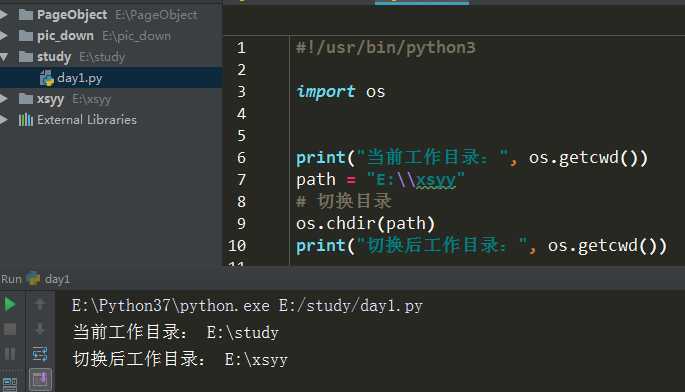685x392 pixels.
Task: Click the day1.py Python file icon
Action: coord(46,78)
